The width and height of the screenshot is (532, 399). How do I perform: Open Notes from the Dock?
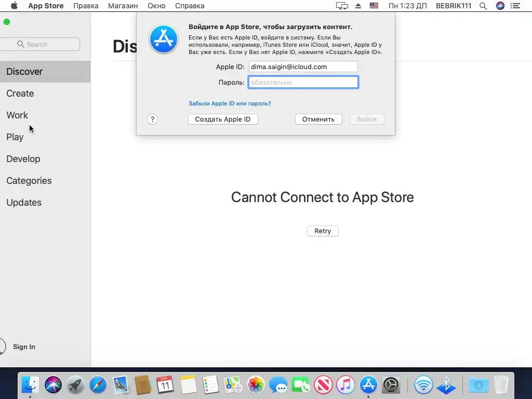[188, 385]
